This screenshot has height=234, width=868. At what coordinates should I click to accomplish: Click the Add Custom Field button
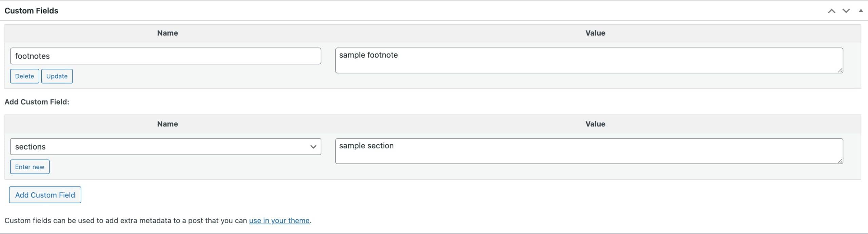tap(45, 195)
